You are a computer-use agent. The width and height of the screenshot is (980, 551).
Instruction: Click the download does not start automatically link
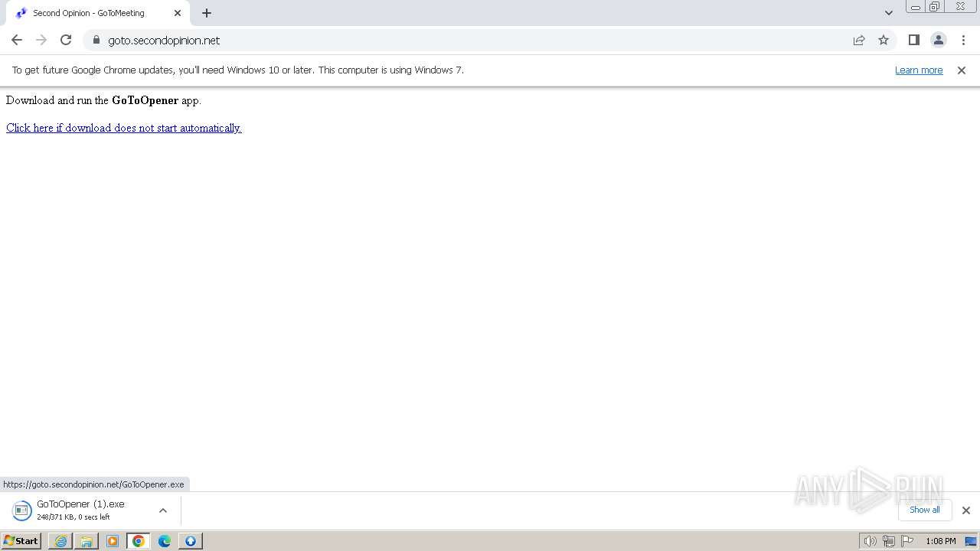pos(124,128)
